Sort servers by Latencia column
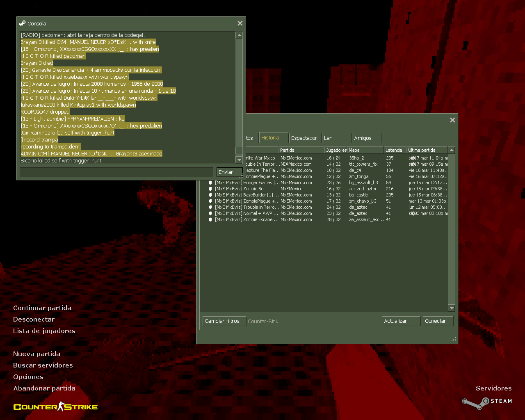The width and height of the screenshot is (525, 420). pyautogui.click(x=395, y=150)
